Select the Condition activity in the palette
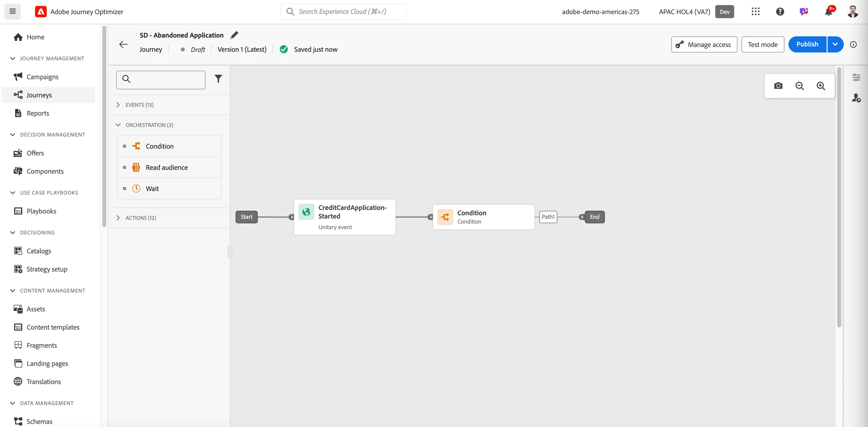This screenshot has height=427, width=868. [x=169, y=146]
